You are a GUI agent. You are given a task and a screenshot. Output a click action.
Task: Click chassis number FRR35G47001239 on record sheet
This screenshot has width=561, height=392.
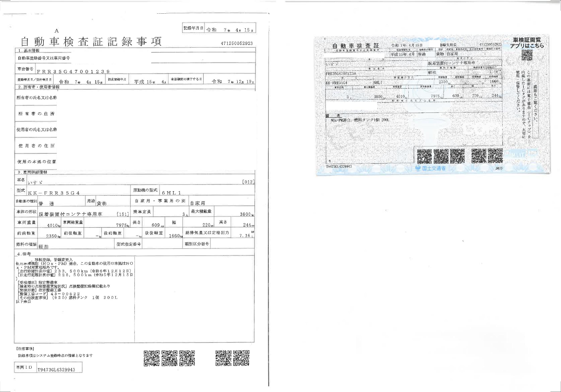click(73, 71)
